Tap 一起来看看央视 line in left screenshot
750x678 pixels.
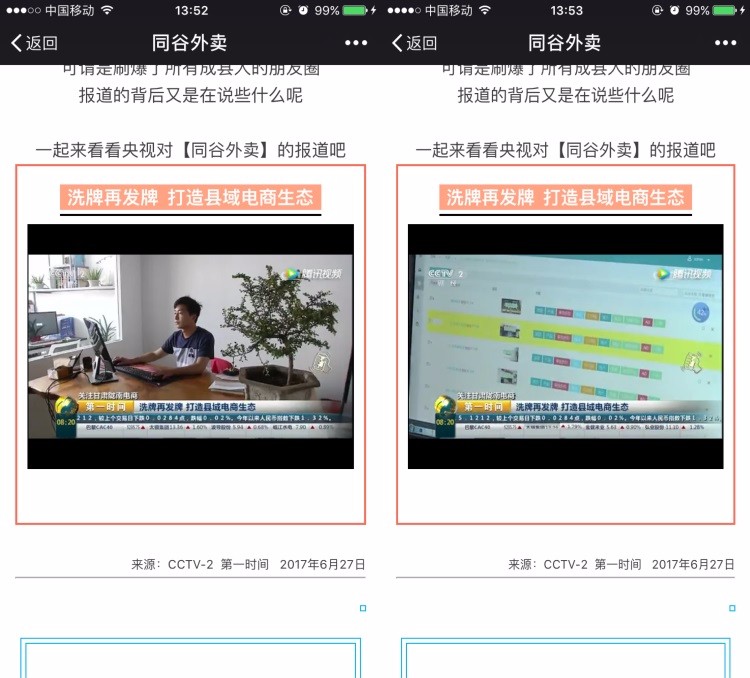click(x=190, y=150)
